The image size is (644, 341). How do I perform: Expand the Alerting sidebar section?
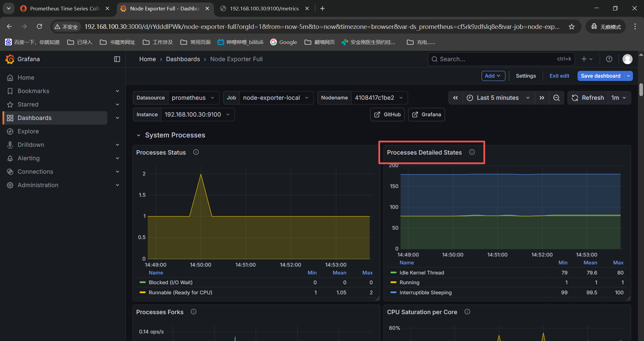[x=117, y=158]
